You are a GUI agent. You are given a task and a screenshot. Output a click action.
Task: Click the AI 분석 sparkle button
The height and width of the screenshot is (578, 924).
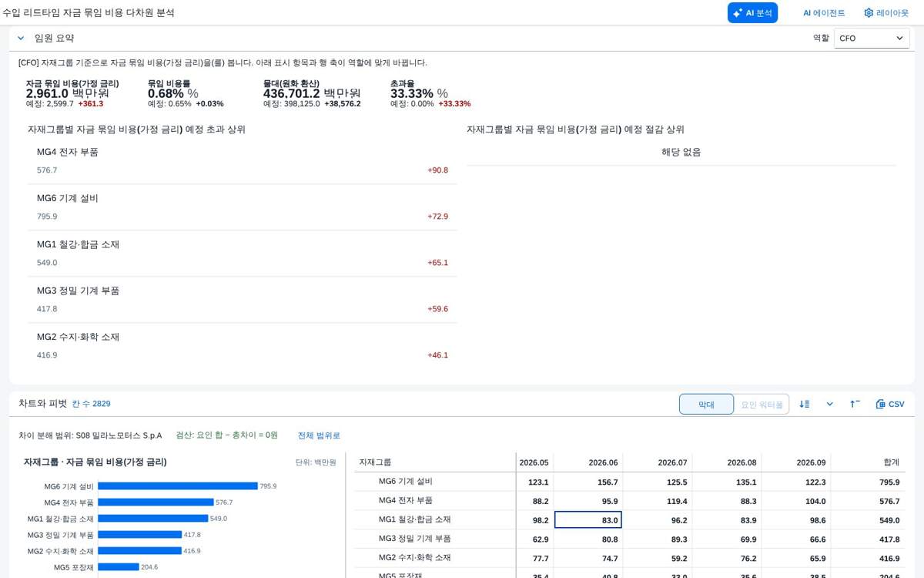[752, 12]
